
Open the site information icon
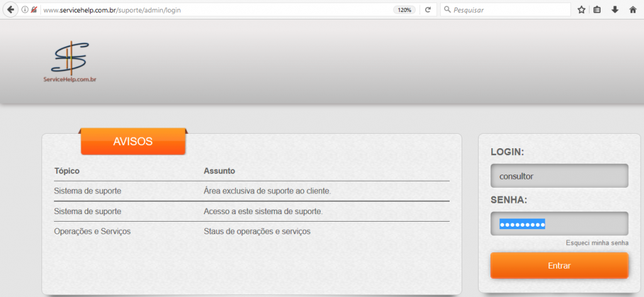coord(25,10)
